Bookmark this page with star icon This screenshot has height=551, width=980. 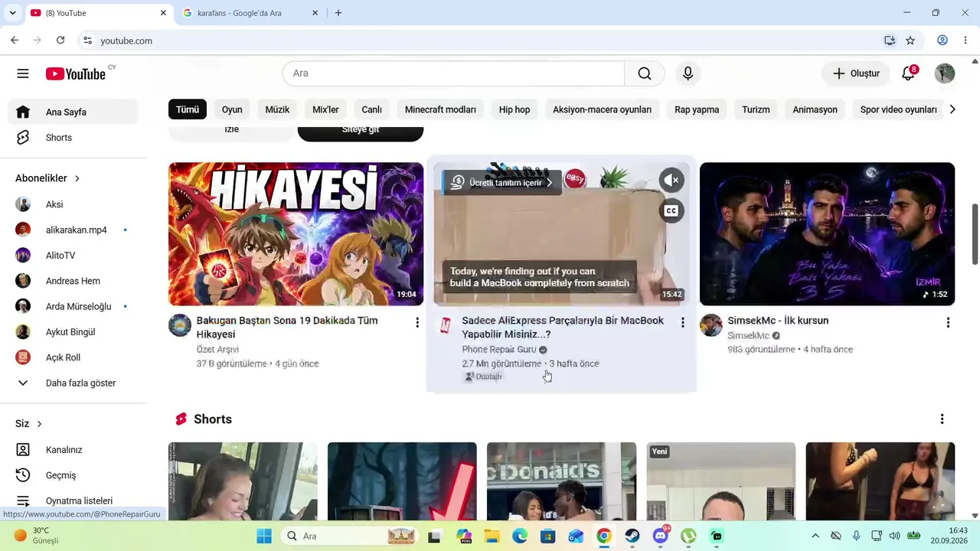(910, 41)
